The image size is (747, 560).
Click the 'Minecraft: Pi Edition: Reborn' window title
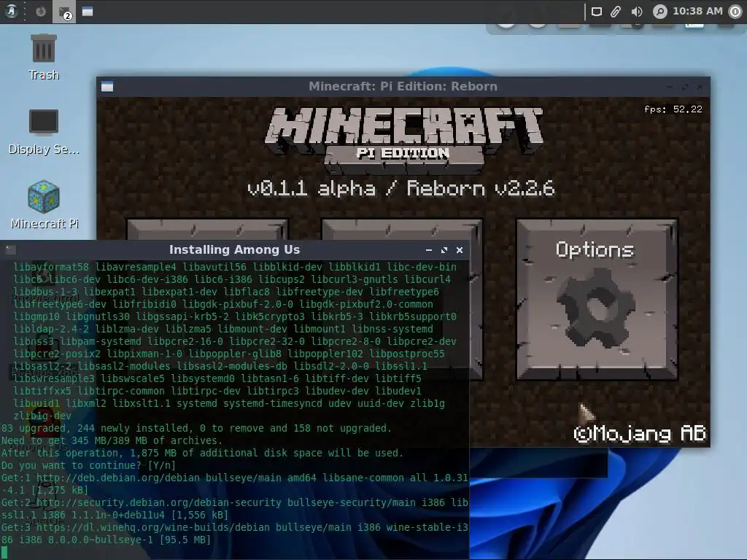[x=403, y=86]
